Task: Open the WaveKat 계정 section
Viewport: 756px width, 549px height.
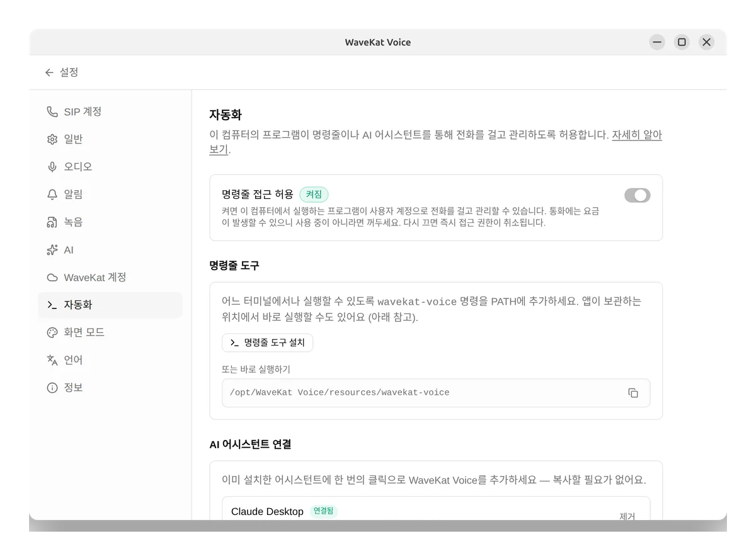Action: coord(110,278)
